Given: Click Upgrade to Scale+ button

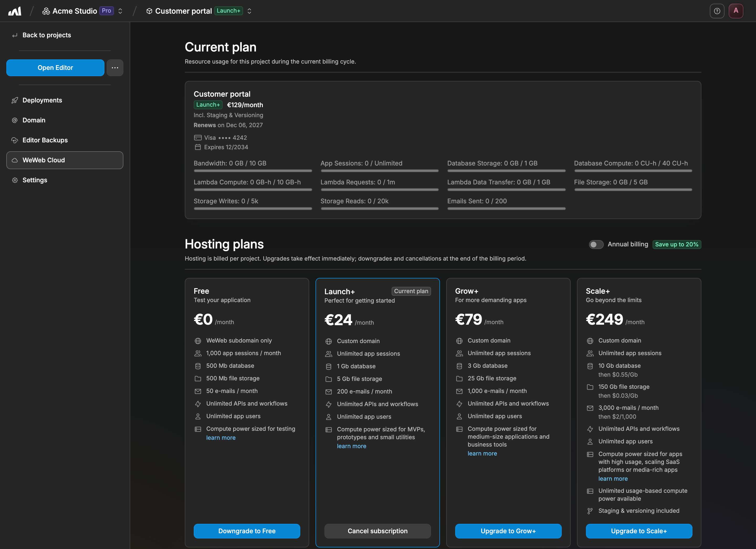Looking at the screenshot, I should tap(639, 531).
